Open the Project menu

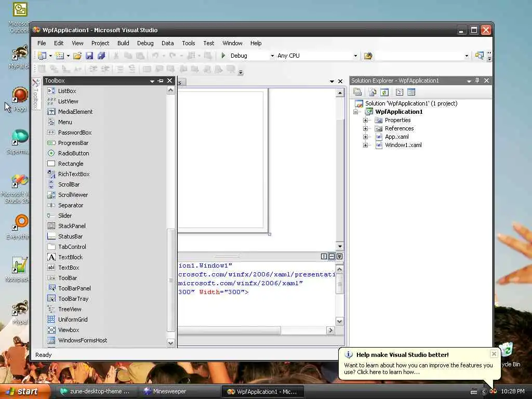coord(100,43)
